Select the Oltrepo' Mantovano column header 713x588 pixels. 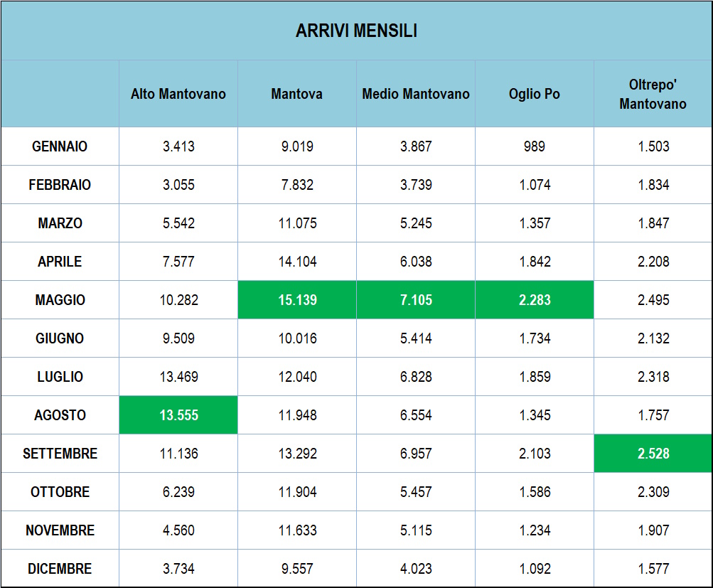point(653,94)
